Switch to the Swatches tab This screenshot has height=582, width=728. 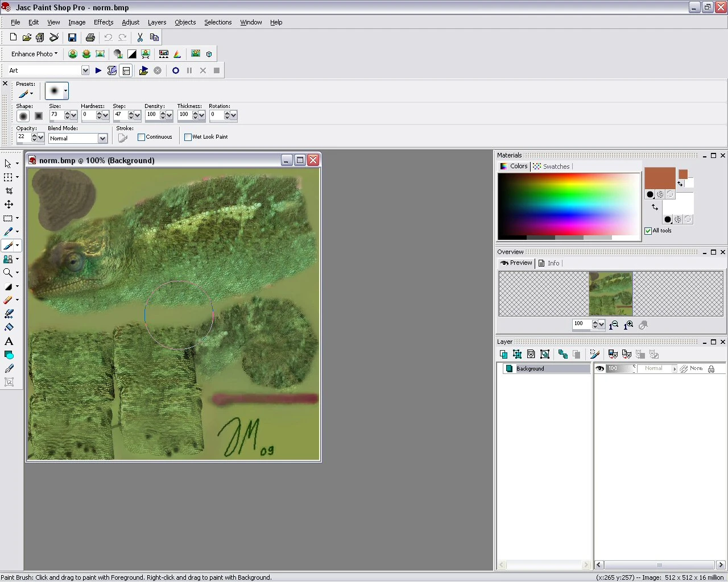[552, 167]
